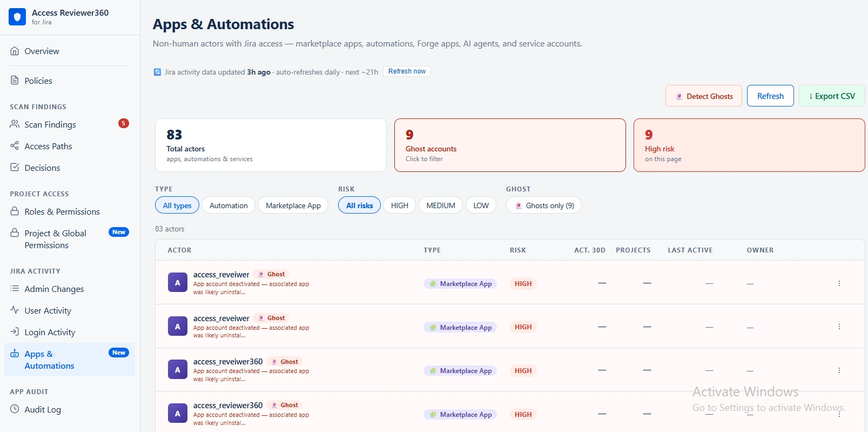Click the Decisions checkbox icon
This screenshot has height=432, width=868.
[15, 168]
